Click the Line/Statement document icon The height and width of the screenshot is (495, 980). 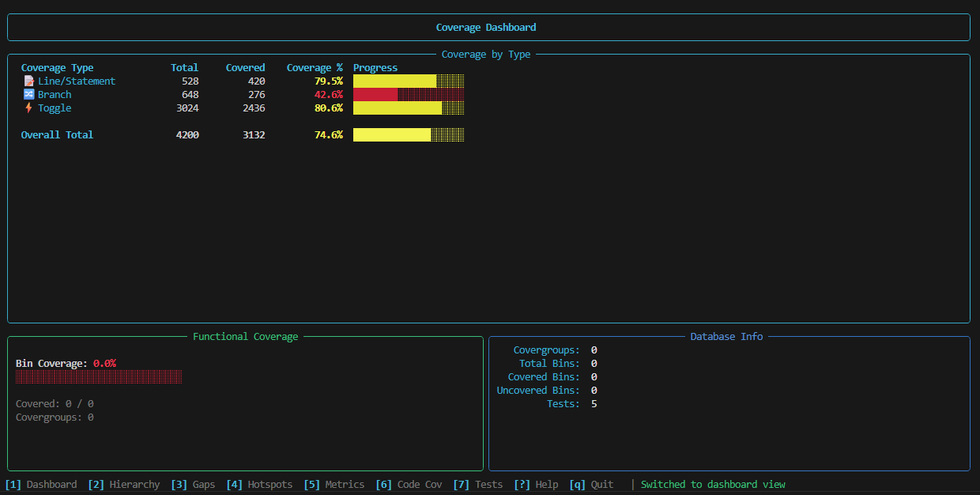pos(29,81)
